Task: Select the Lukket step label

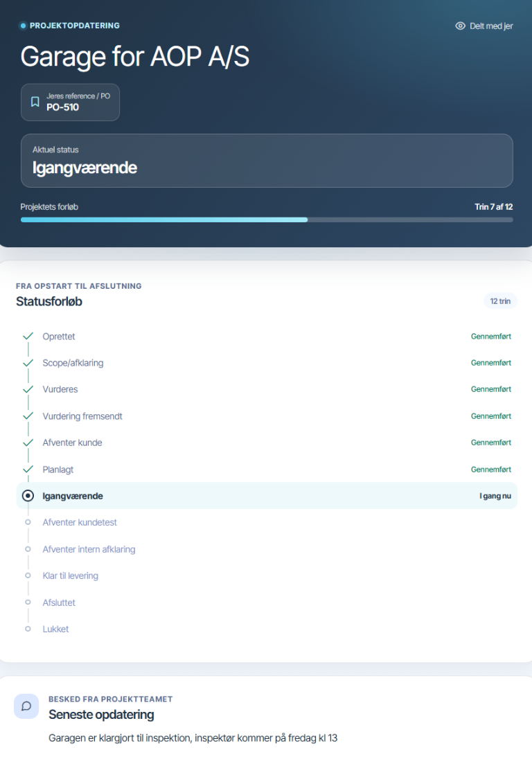Action: [55, 629]
